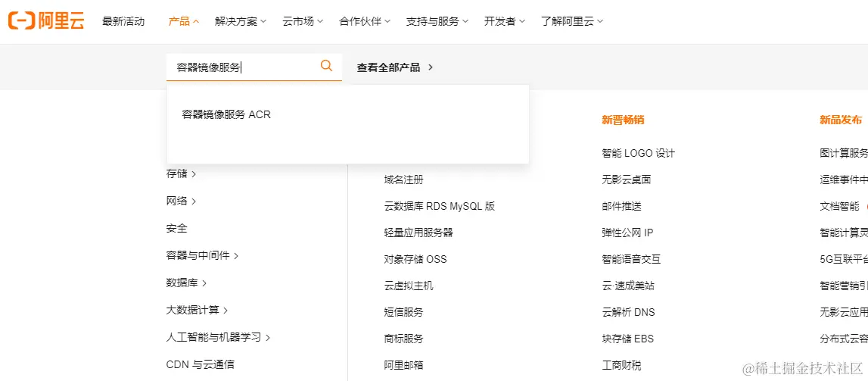Open 短信服务 link
Viewport: 868px width, 381px height.
tap(404, 312)
